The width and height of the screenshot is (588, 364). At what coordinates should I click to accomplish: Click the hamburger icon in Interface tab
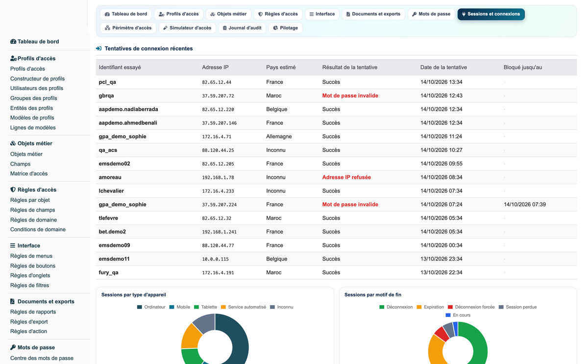coord(312,14)
